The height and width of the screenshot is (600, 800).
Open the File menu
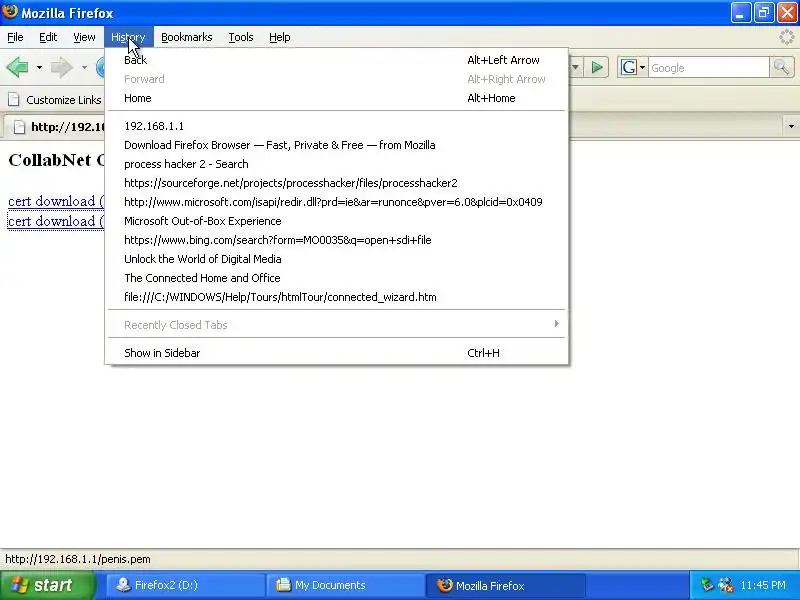[x=15, y=37]
